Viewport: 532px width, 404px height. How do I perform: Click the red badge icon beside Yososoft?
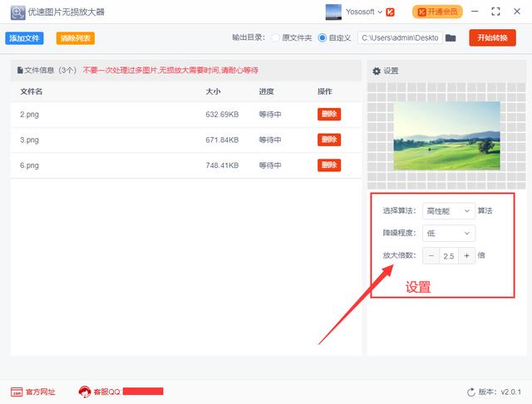tap(390, 12)
